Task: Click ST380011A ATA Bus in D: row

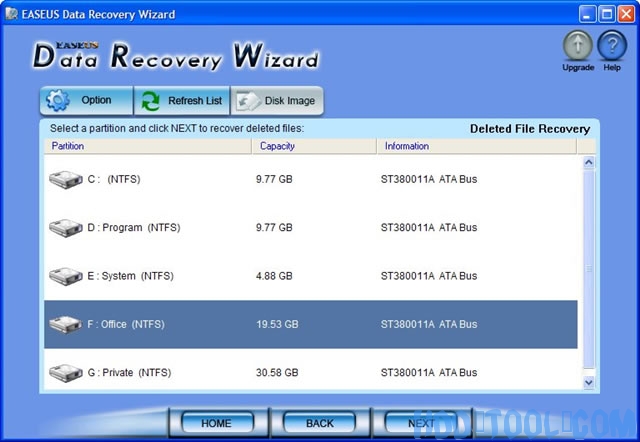Action: pyautogui.click(x=429, y=228)
